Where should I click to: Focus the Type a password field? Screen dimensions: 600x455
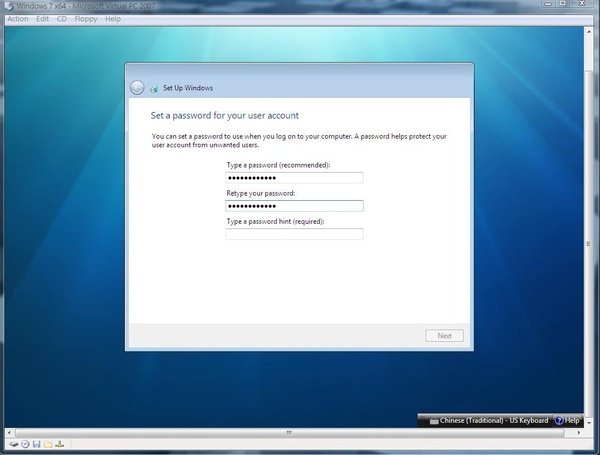(294, 178)
